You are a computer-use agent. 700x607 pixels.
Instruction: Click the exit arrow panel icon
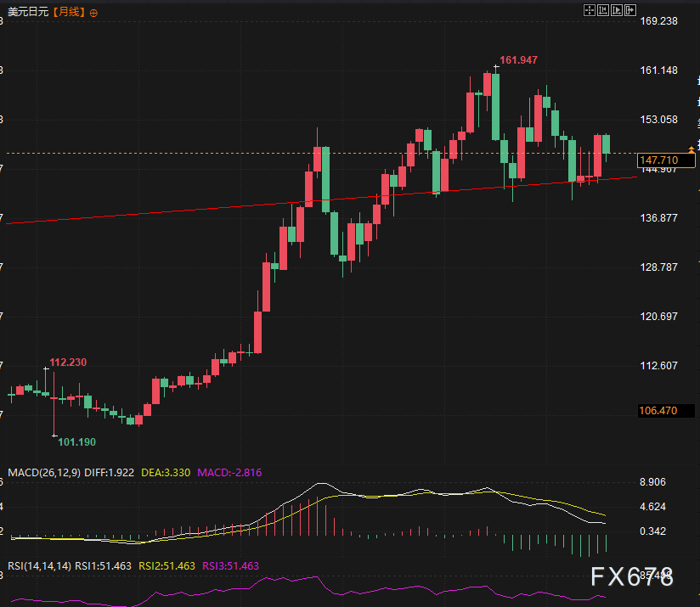[x=630, y=10]
